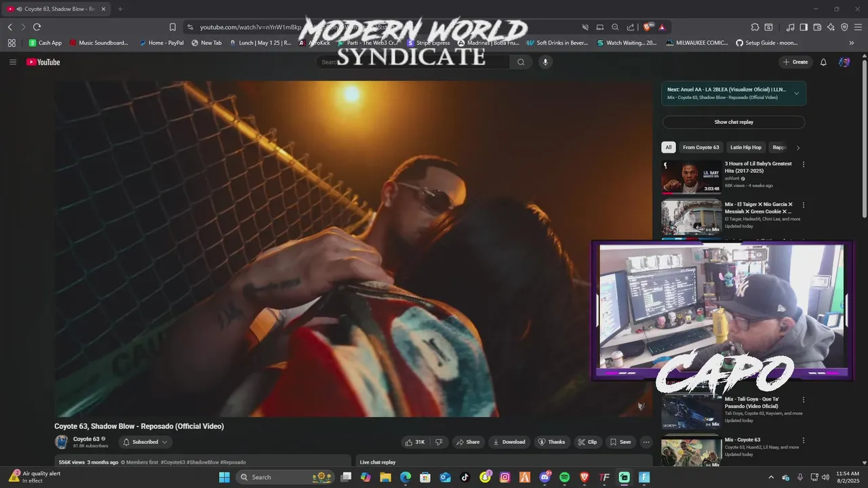Open the browser main hamburger menu
The width and height of the screenshot is (868, 488).
point(858,27)
